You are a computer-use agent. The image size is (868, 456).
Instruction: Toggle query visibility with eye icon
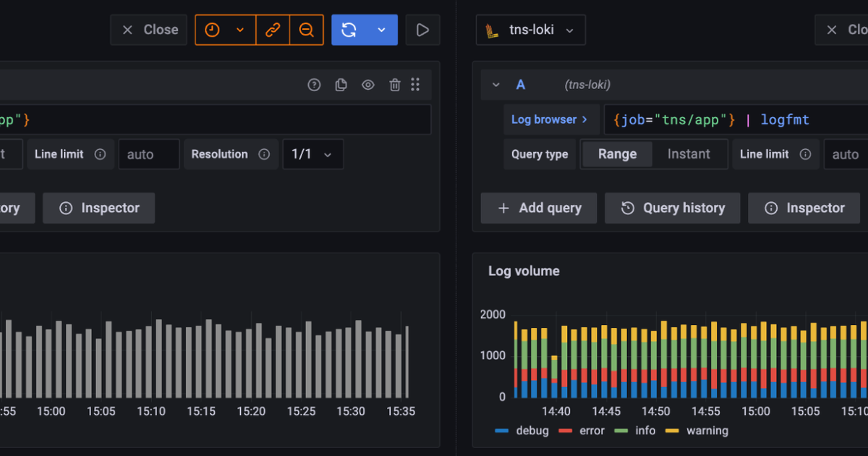[x=367, y=85]
